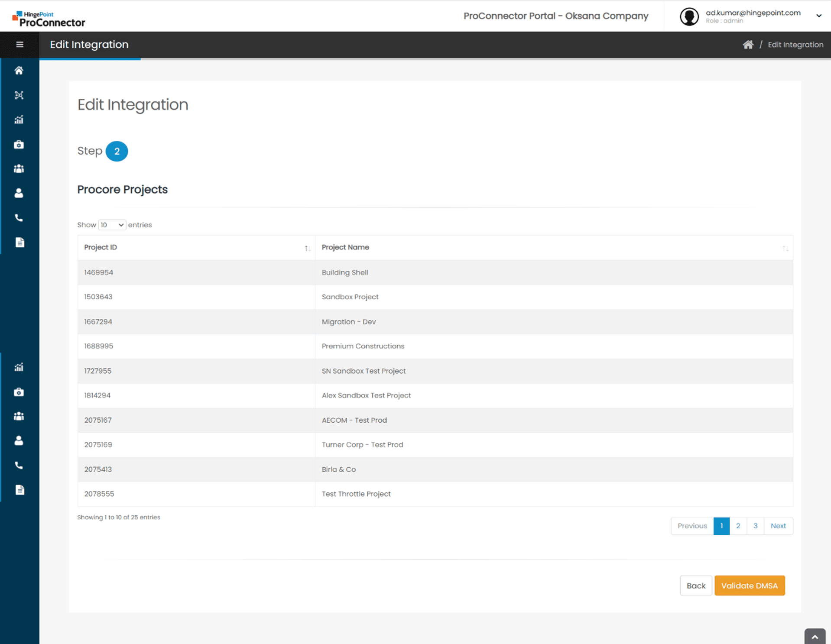Toggle sorting on the Project ID column
This screenshot has height=644, width=831.
(x=308, y=248)
